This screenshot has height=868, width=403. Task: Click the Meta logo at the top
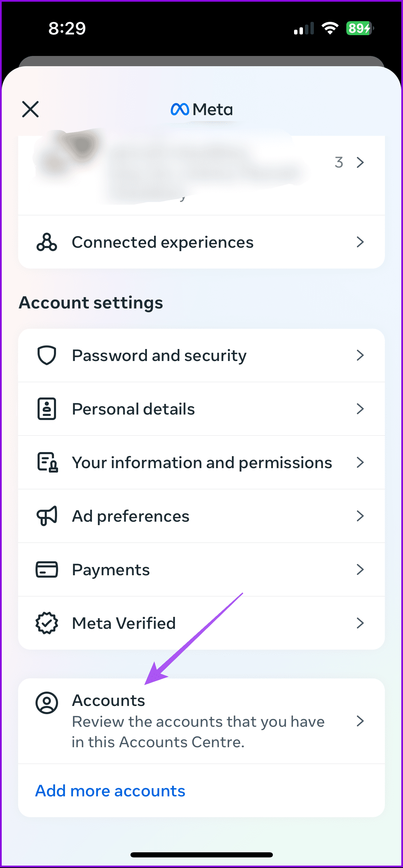pos(201,109)
